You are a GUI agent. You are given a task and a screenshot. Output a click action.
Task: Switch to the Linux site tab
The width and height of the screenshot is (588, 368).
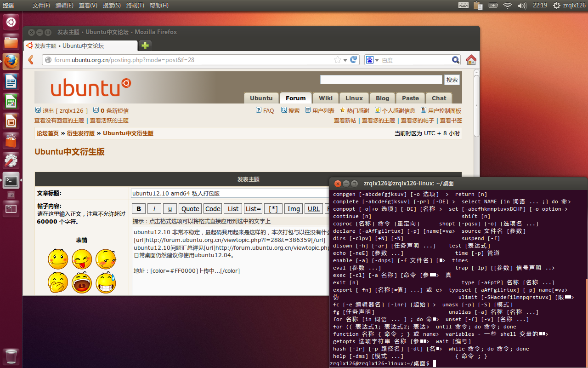click(354, 98)
